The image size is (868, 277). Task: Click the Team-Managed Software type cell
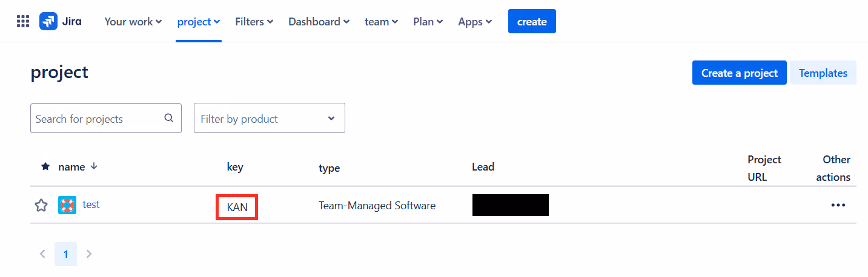[x=377, y=206]
